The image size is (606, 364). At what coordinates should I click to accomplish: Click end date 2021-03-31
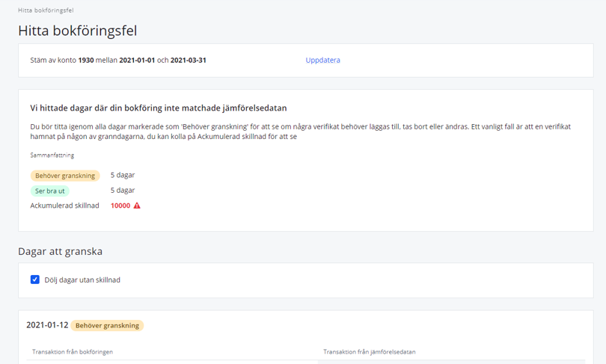[x=189, y=61]
